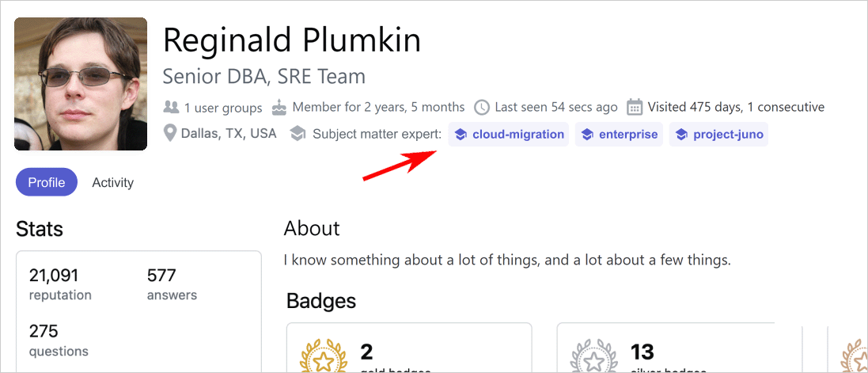Screen dimensions: 868x373
Task: Click the location pin icon
Action: [x=169, y=133]
